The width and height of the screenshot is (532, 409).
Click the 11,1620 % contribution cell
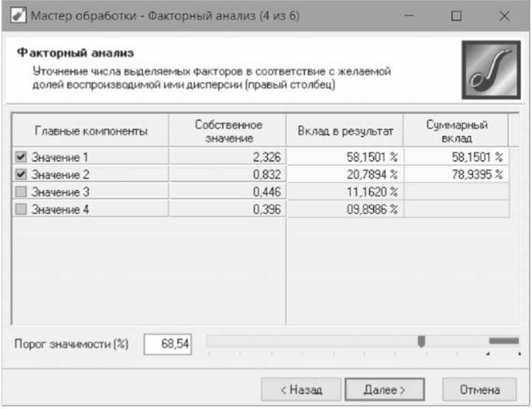point(345,192)
